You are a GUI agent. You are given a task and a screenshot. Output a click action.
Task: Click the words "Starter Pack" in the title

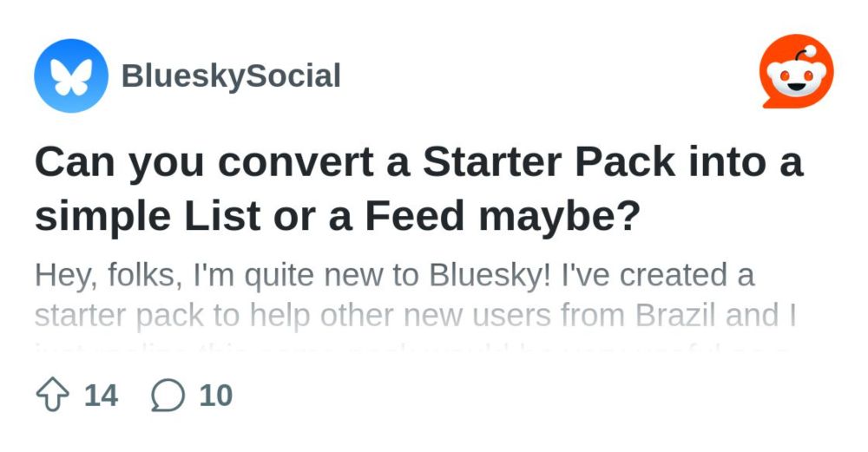click(x=549, y=161)
